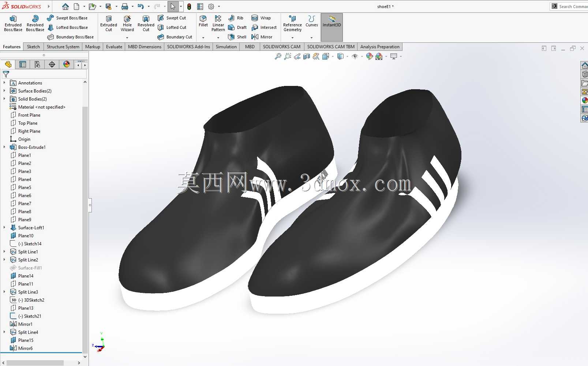
Task: Expand the Split Line4 feature
Action: [4, 332]
